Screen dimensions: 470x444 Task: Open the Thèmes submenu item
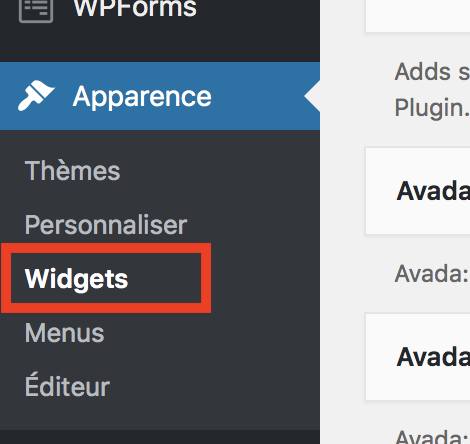72,171
